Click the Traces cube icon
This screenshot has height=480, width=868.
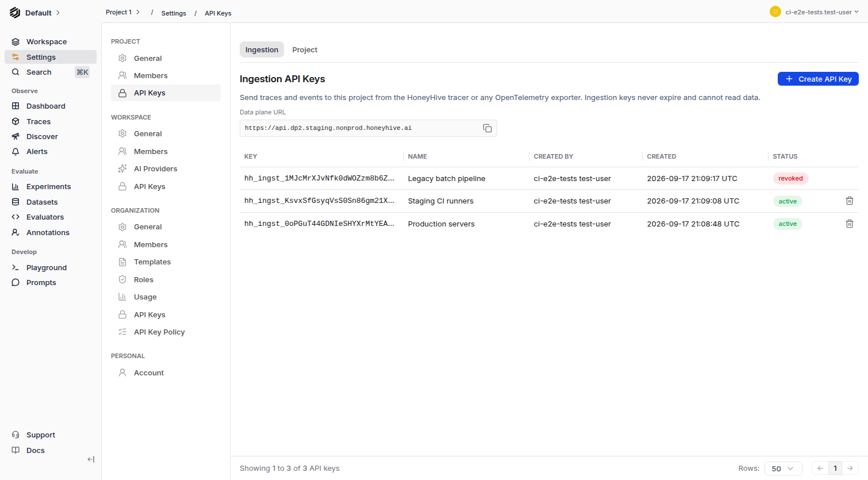(16, 122)
